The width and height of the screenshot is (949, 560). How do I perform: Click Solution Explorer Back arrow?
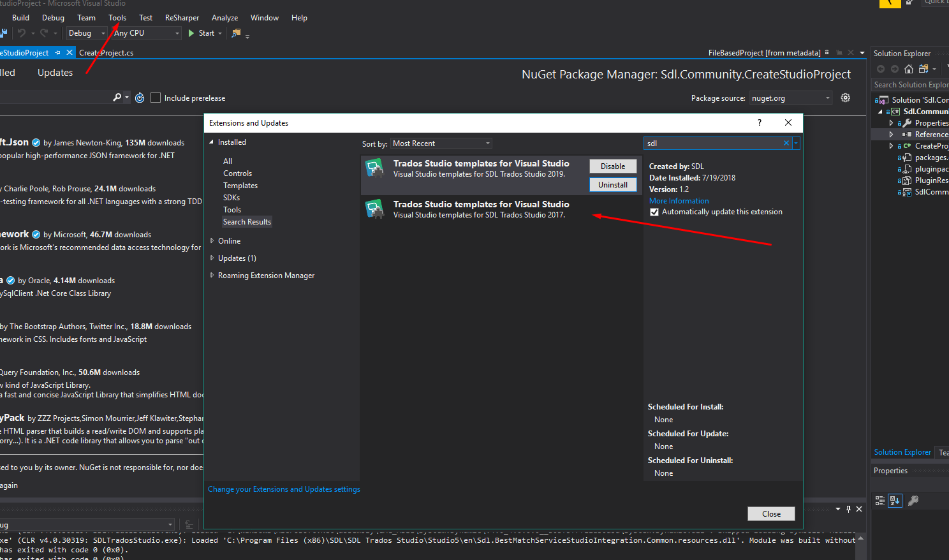[x=881, y=69]
